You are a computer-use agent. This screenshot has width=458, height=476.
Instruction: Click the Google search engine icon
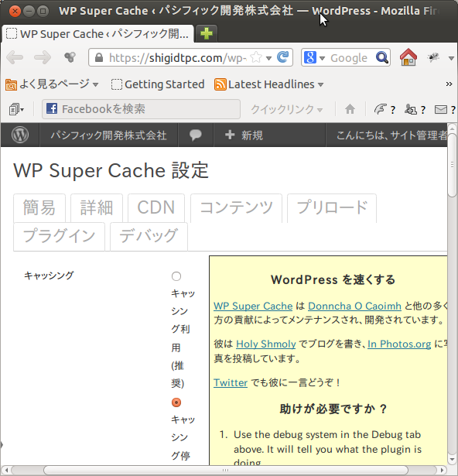pos(310,57)
